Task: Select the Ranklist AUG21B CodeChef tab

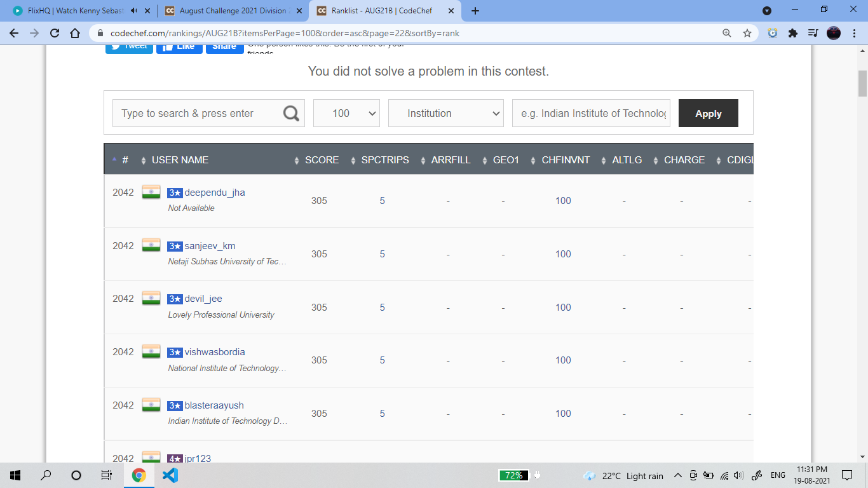Action: coord(385,11)
